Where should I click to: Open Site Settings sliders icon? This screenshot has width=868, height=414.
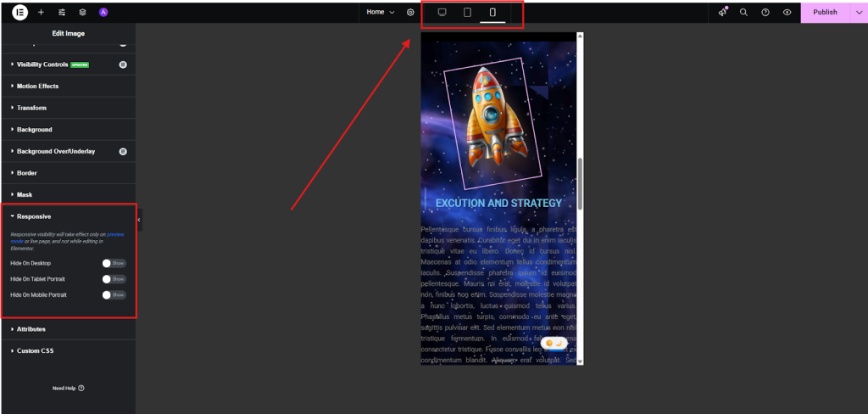tap(61, 12)
